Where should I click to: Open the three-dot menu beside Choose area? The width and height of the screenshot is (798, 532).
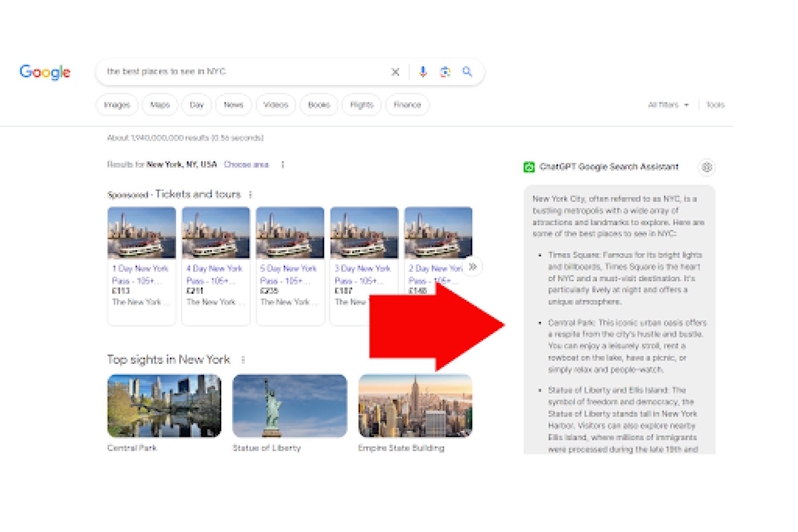point(282,164)
